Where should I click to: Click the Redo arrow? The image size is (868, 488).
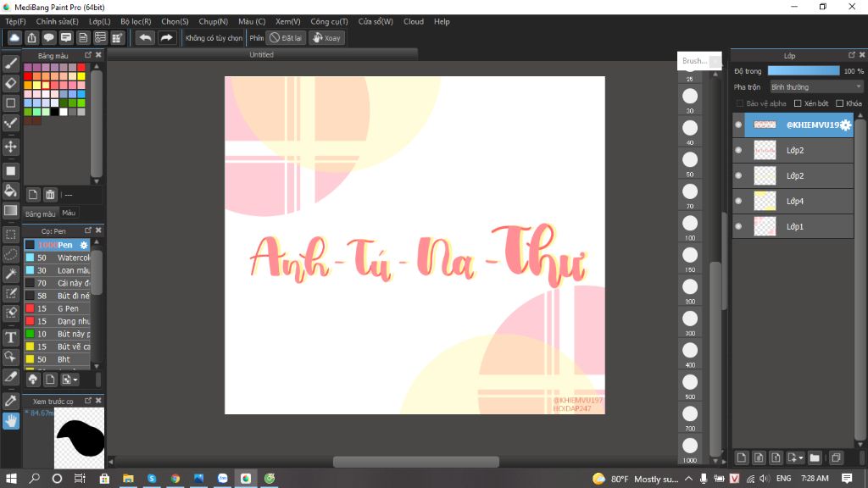[166, 37]
